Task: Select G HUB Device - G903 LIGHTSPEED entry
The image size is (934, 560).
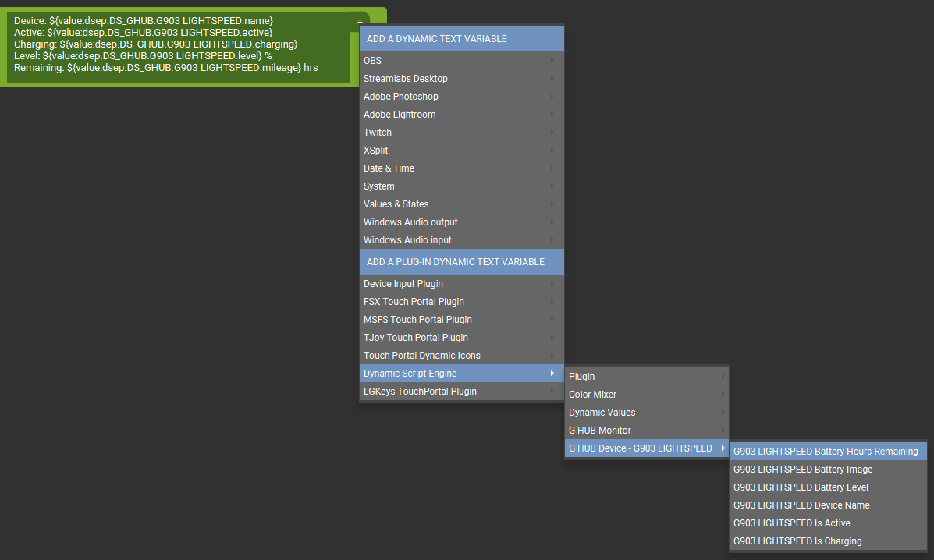Action: pyautogui.click(x=646, y=448)
